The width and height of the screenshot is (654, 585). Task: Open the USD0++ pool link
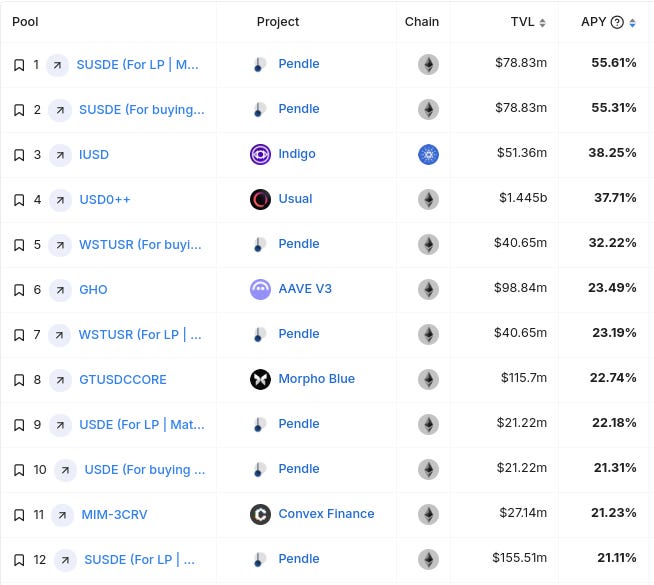coord(105,200)
